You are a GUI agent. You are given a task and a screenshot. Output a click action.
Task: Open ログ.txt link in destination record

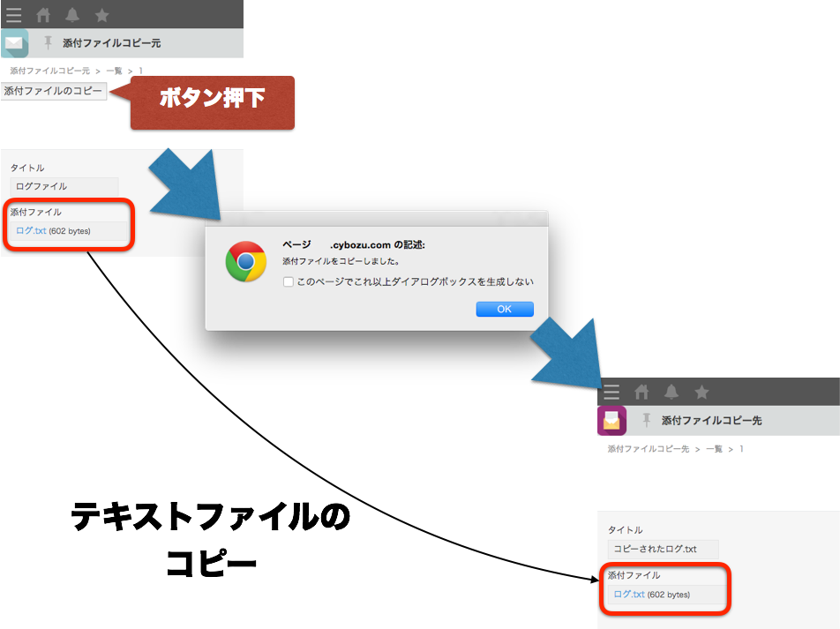click(629, 595)
